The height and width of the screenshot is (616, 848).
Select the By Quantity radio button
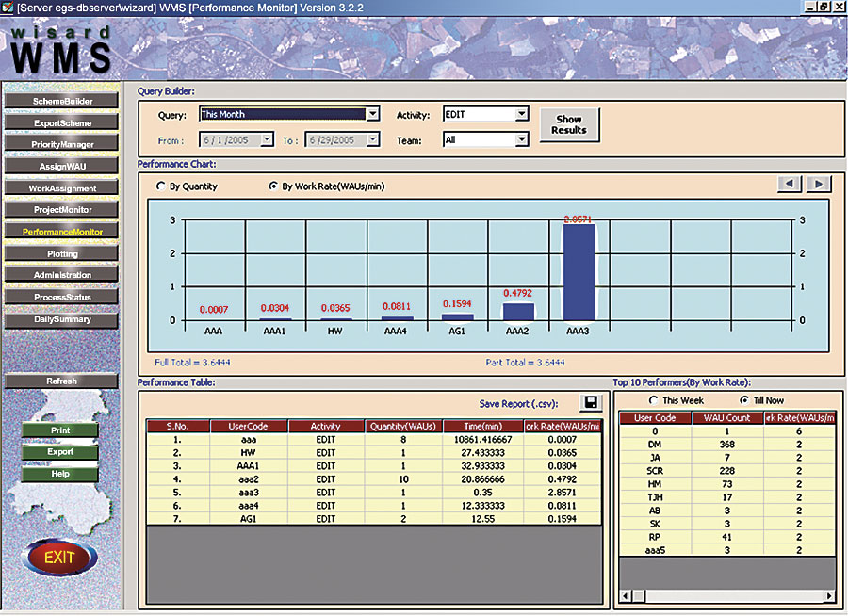coord(160,186)
